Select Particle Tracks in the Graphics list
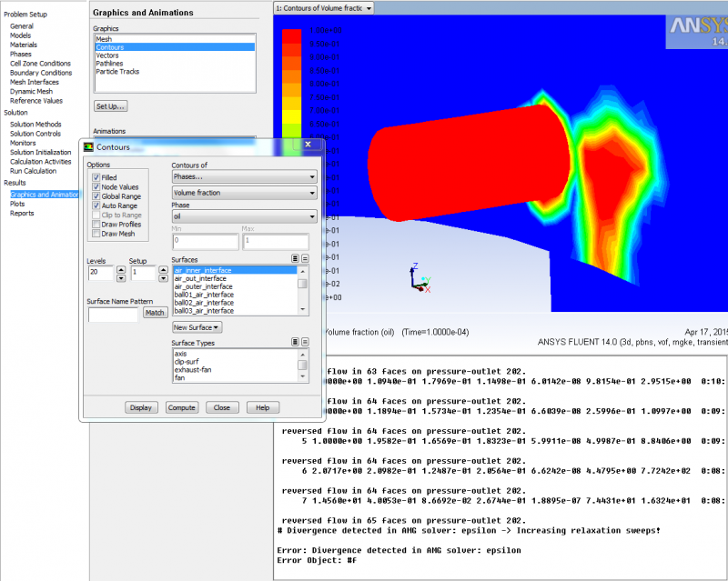The height and width of the screenshot is (581, 728). click(175, 72)
